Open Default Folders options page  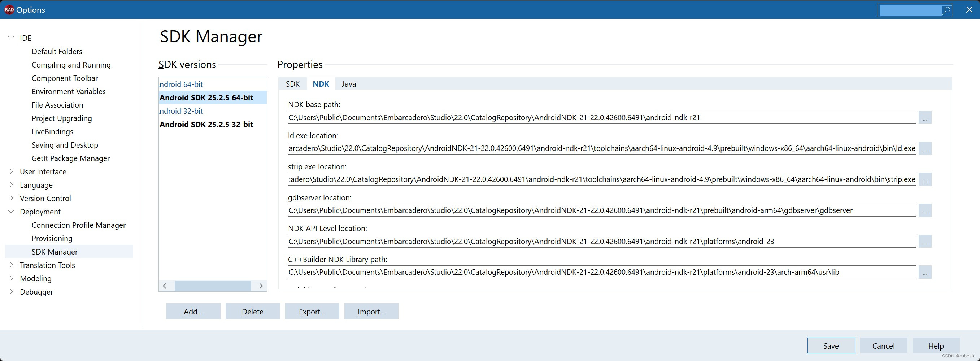[x=57, y=51]
